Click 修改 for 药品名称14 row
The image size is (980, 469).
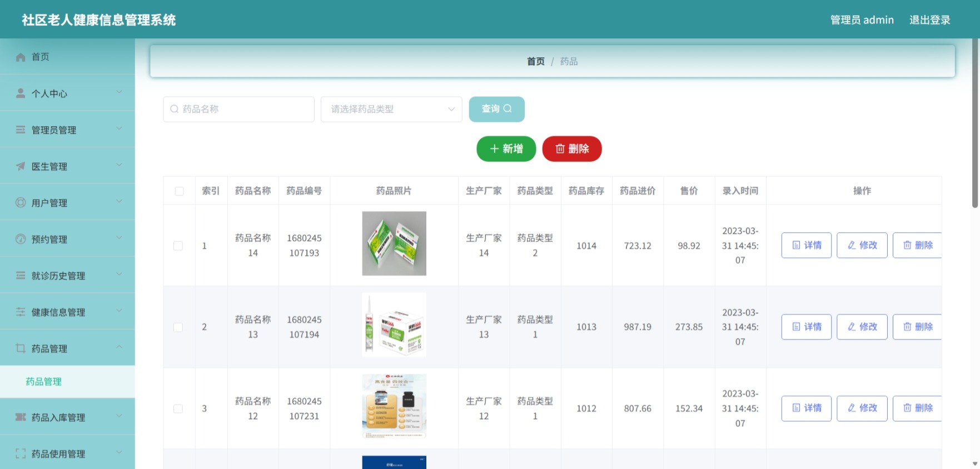(862, 245)
